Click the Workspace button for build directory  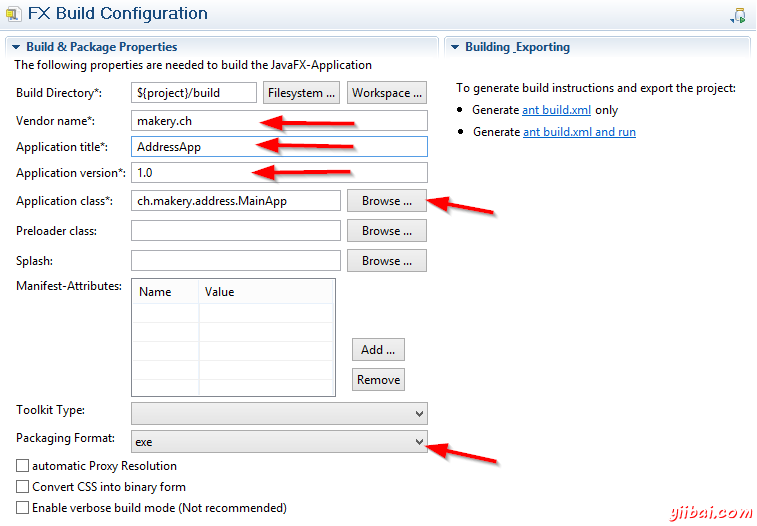[387, 93]
